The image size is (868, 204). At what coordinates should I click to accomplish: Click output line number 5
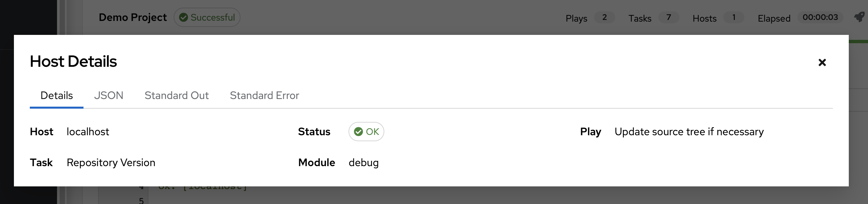141,201
